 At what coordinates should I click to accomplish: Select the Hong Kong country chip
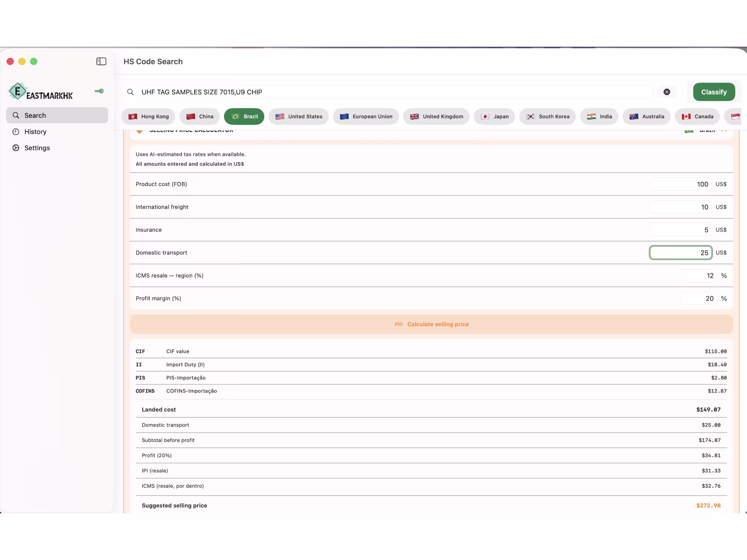(148, 117)
